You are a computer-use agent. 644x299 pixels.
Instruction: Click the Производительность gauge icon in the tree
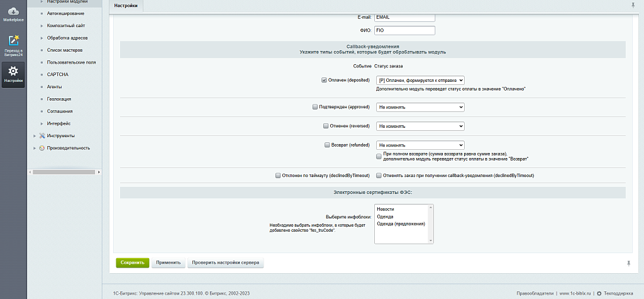(x=42, y=148)
